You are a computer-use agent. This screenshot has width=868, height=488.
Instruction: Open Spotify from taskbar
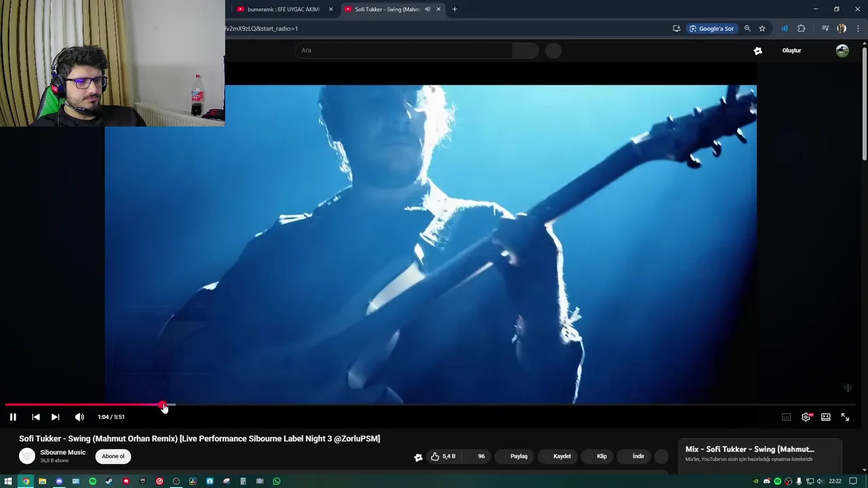93,481
